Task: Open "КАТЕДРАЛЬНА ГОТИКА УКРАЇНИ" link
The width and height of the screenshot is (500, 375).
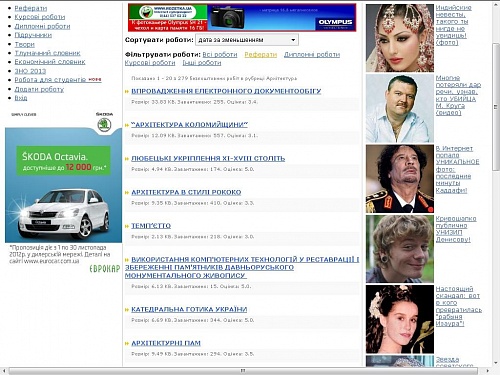Action: (x=189, y=309)
